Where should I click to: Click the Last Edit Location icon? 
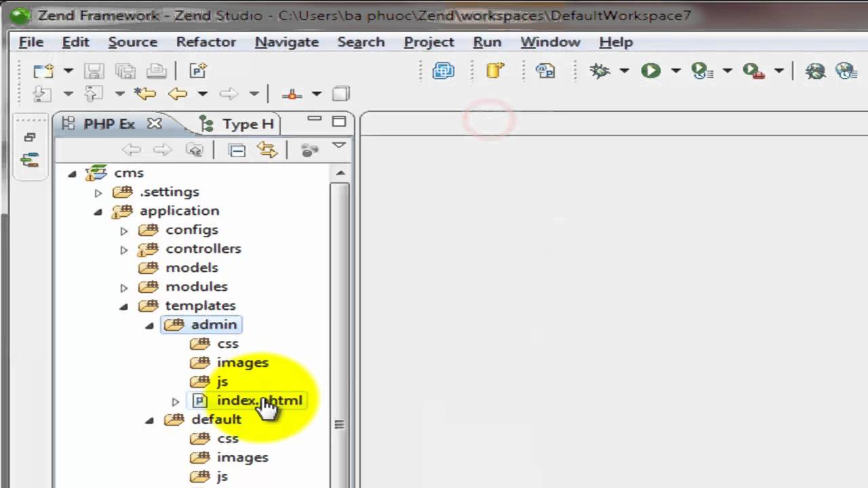(x=145, y=94)
